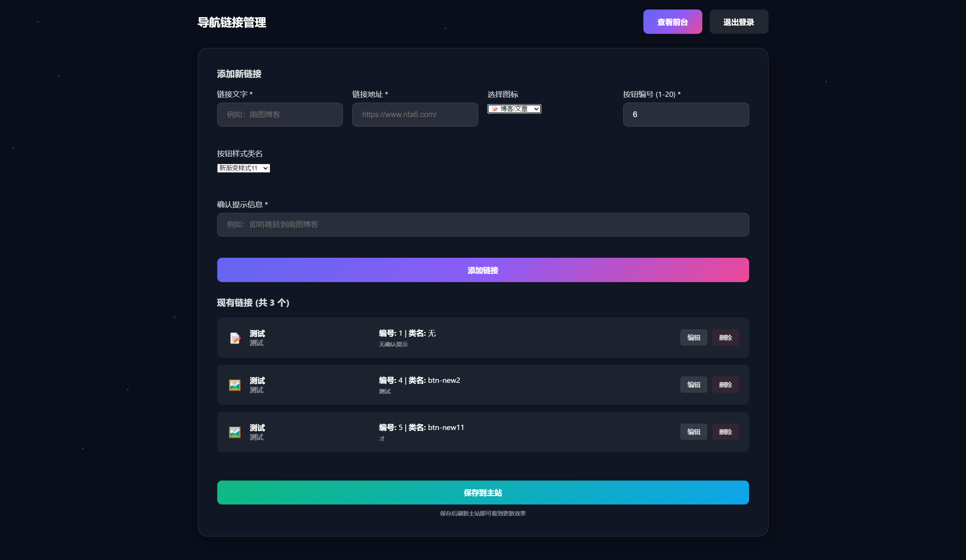
Task: Click 删除 on the 编号 1 link
Action: (725, 338)
